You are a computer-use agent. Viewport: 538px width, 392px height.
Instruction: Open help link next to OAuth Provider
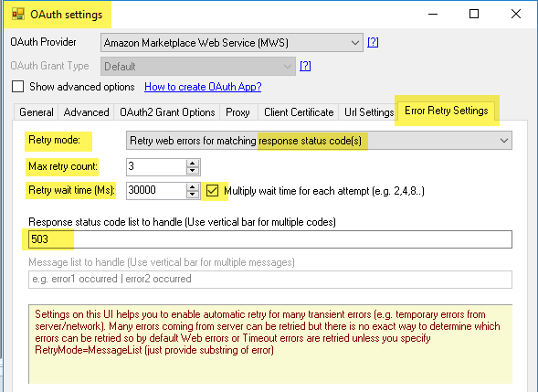point(373,42)
